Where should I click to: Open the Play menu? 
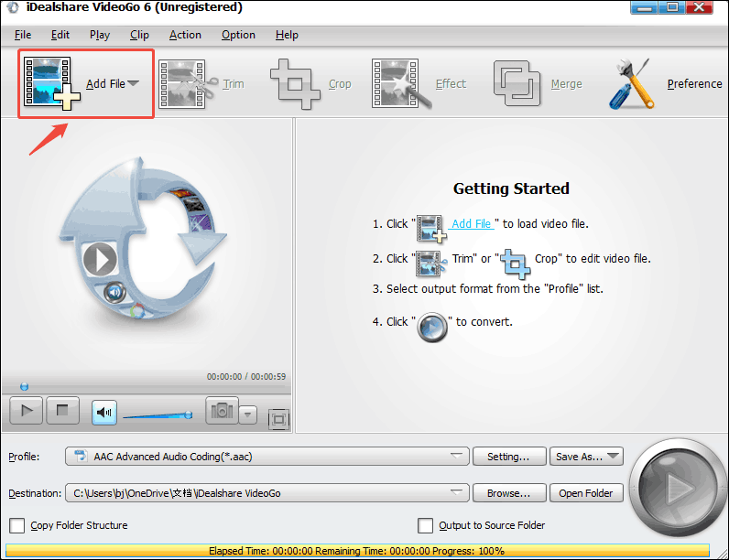(100, 35)
